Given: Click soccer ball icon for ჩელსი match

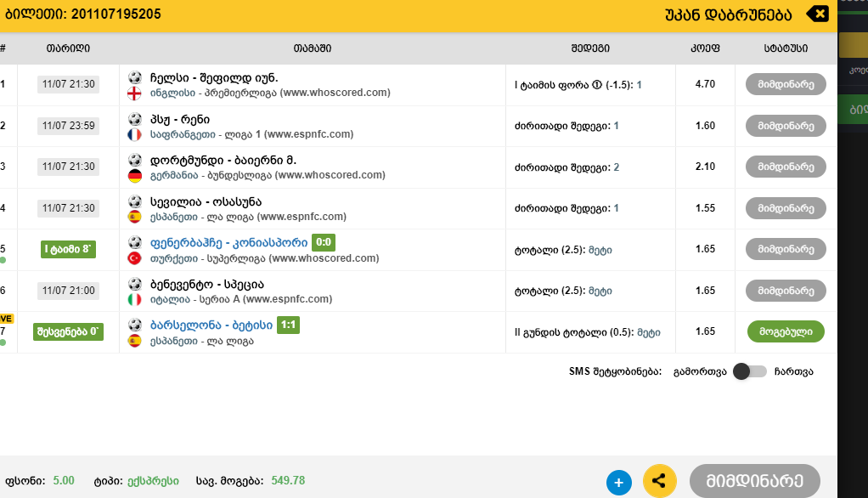Looking at the screenshot, I should [134, 77].
